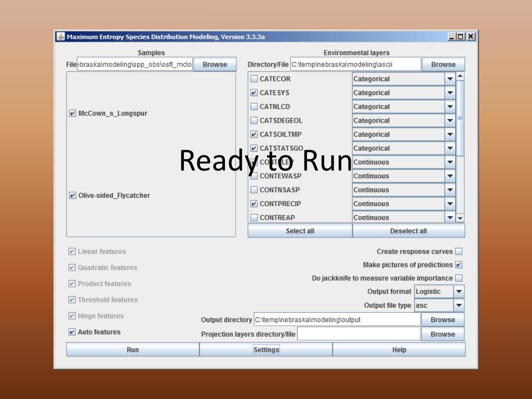The image size is (532, 399).
Task: Click the layers list scrollbar thumb
Action: coord(460,118)
